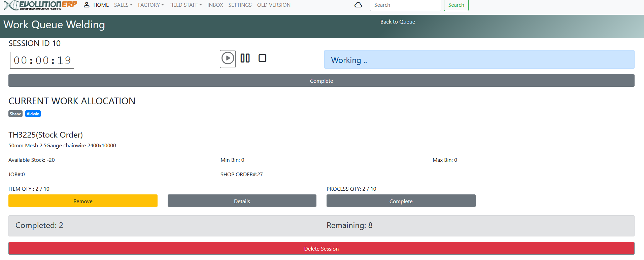Click the yellow Remove button
This screenshot has height=260, width=644.
tap(83, 201)
